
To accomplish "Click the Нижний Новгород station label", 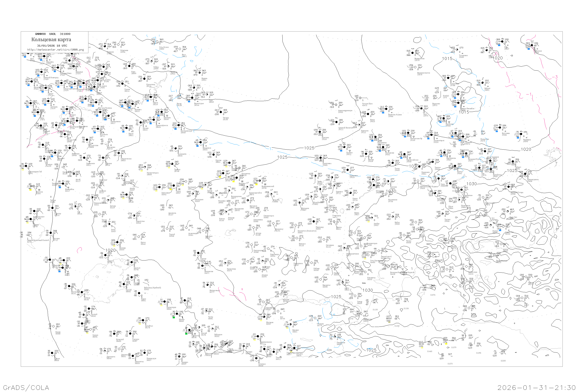I will pyautogui.click(x=51, y=77).
